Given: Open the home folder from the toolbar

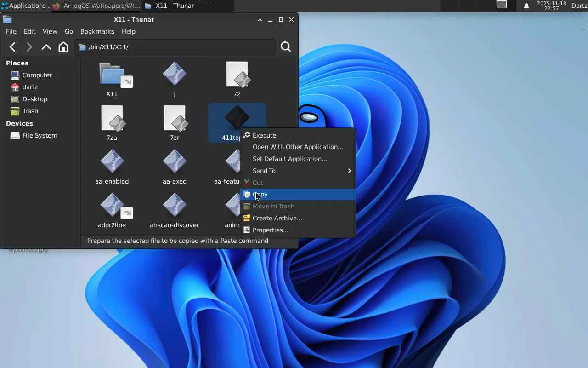Looking at the screenshot, I should [63, 47].
